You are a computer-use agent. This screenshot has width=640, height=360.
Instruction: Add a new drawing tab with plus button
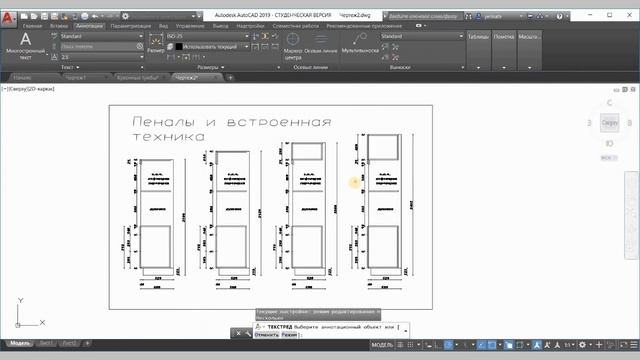230,78
